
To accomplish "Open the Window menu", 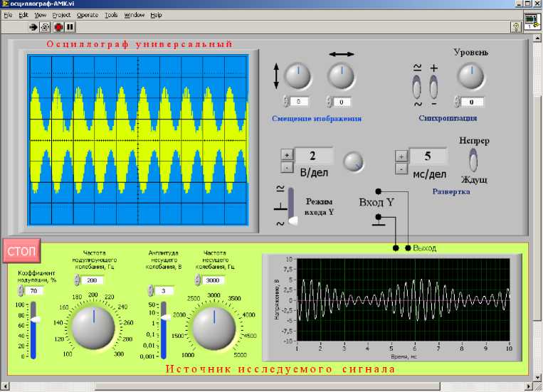I will 134,14.
